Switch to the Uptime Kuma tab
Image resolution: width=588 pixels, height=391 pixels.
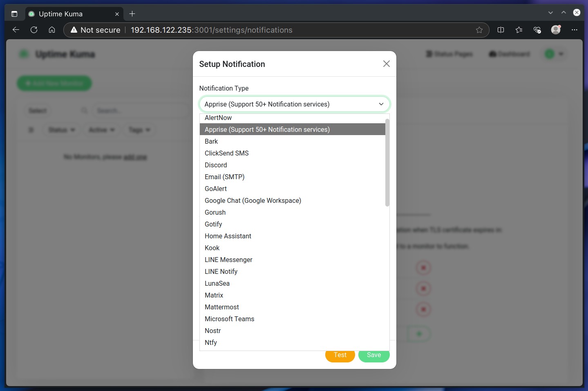(74, 14)
